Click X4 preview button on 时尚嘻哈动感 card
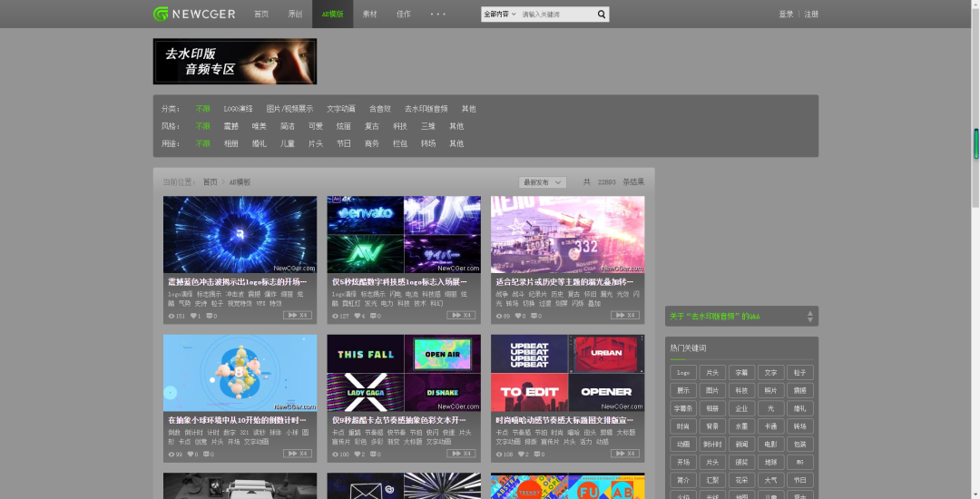 click(624, 454)
